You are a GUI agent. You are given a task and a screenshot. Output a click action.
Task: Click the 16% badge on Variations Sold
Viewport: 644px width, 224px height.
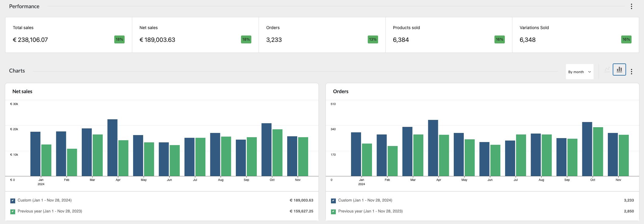(x=626, y=39)
